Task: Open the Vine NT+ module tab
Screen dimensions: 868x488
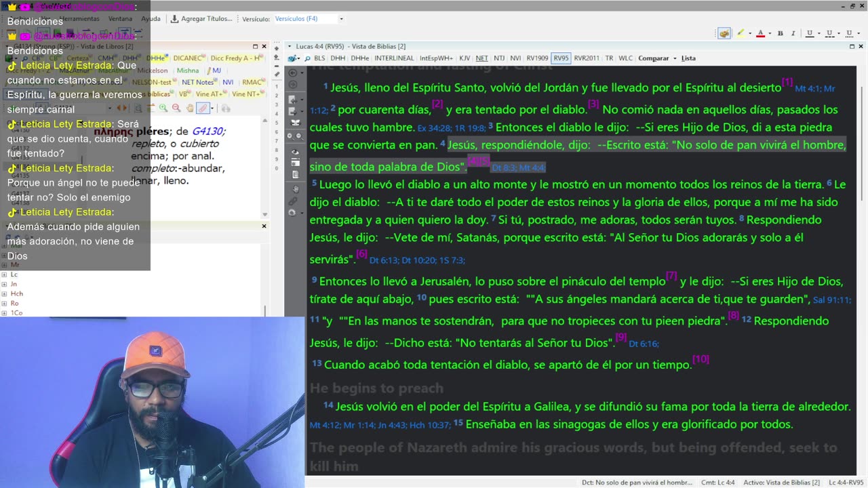Action: 246,94
